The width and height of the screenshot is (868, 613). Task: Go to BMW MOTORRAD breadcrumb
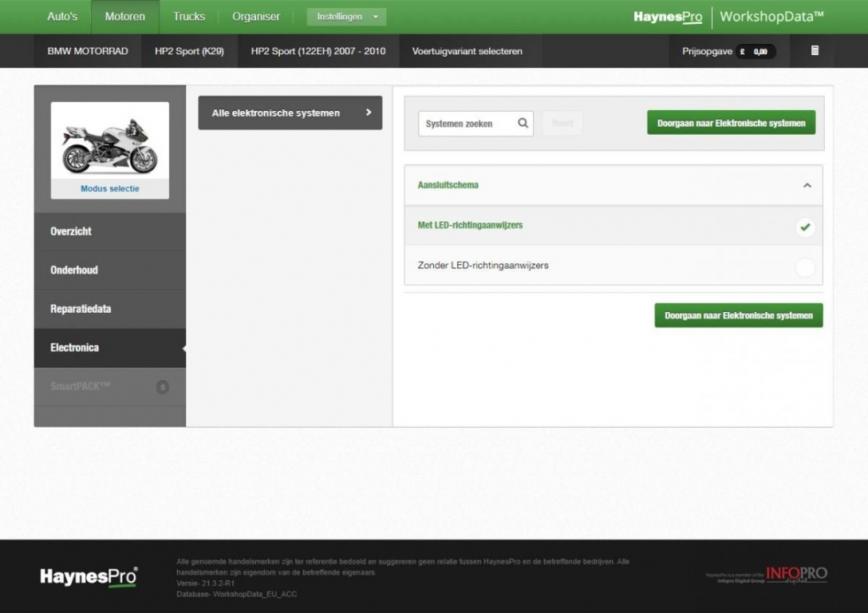88,51
